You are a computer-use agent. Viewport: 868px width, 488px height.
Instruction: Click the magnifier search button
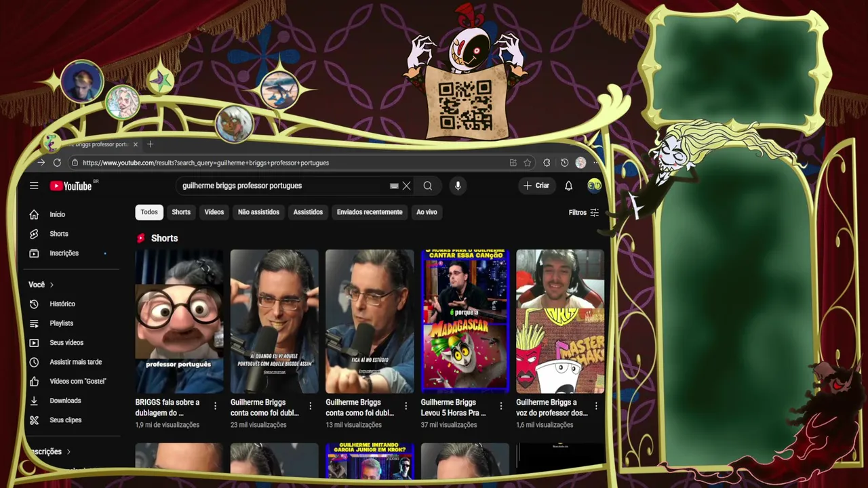point(428,186)
